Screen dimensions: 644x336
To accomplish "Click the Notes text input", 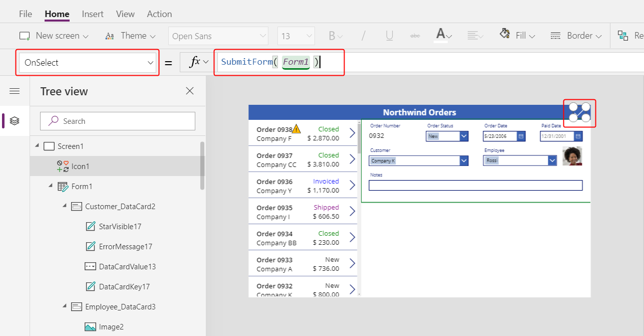I will (475, 186).
